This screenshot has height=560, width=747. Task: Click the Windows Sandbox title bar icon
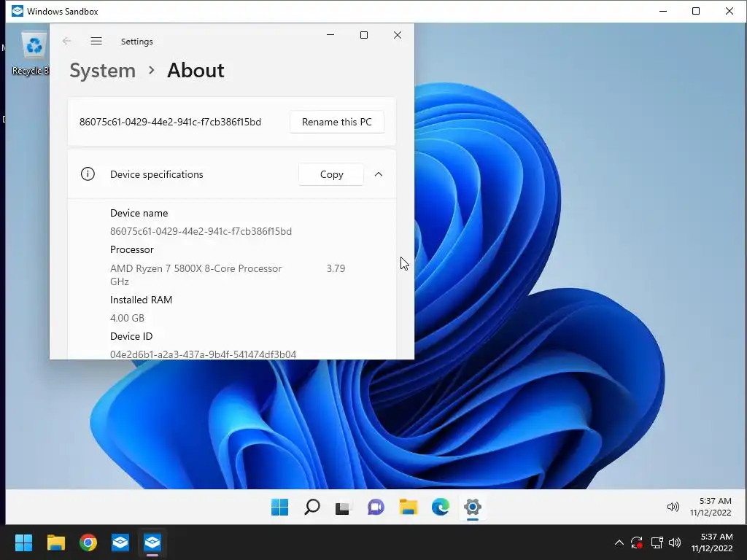click(x=18, y=11)
